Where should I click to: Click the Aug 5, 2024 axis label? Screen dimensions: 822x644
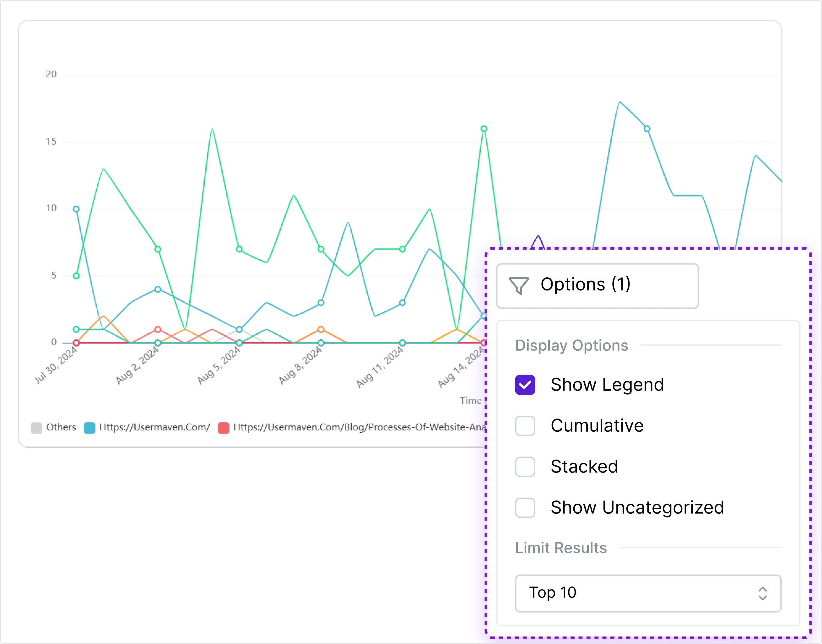[x=219, y=365]
